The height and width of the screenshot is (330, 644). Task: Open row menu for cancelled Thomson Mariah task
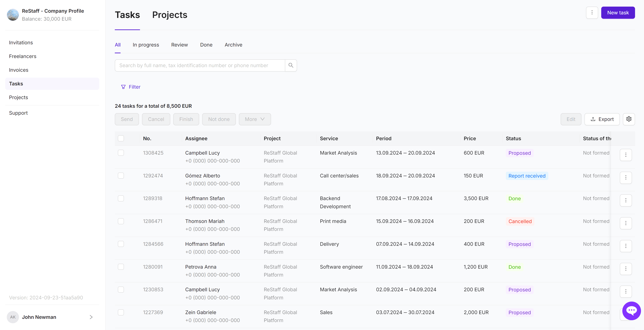pyautogui.click(x=626, y=223)
